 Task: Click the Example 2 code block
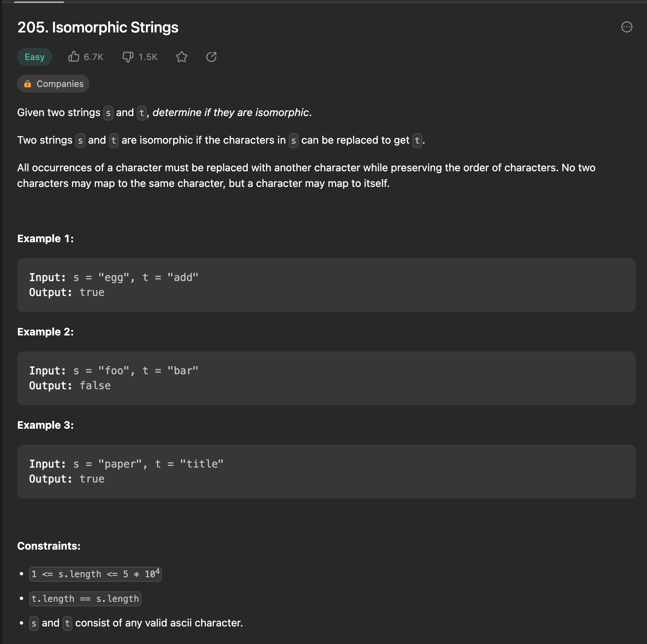click(x=326, y=378)
